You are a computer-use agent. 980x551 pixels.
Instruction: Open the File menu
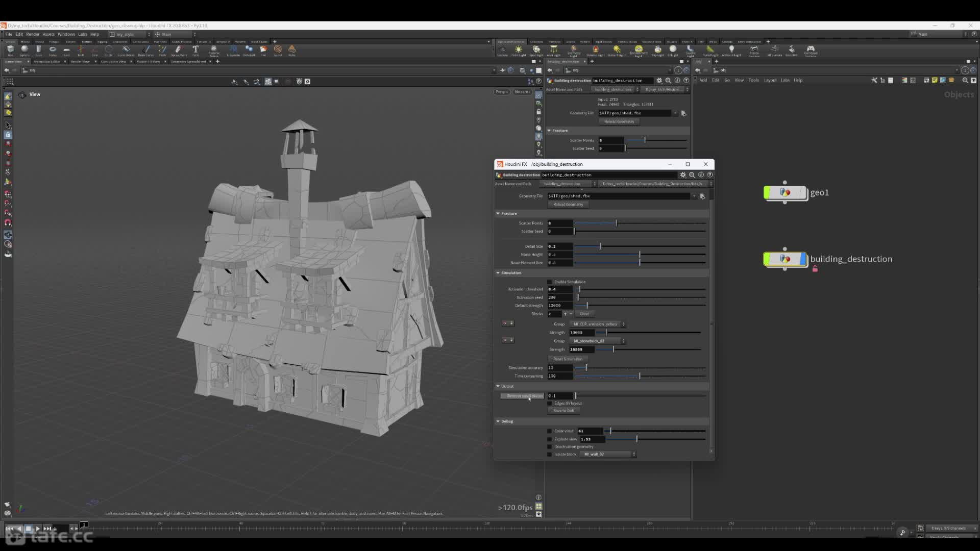pyautogui.click(x=9, y=34)
